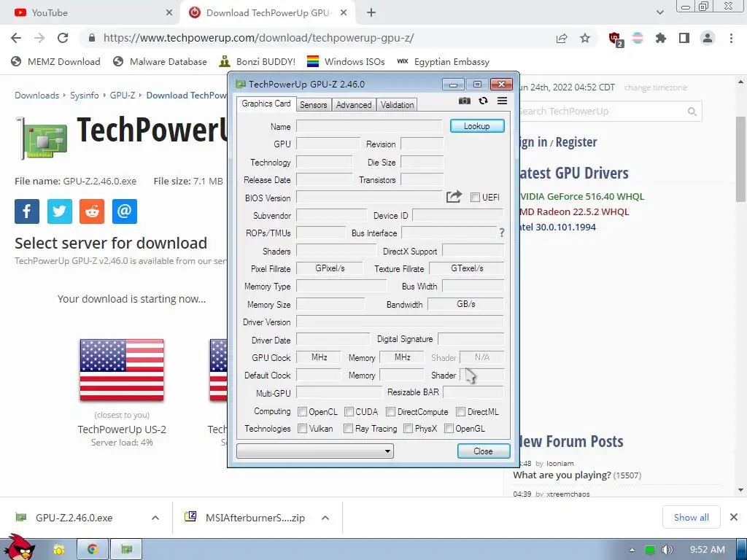Click the GPU Name field

pyautogui.click(x=369, y=126)
